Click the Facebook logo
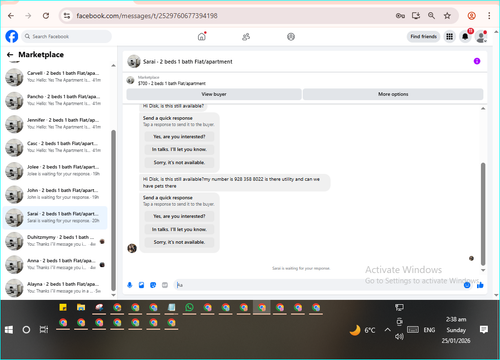Screen dimensions: 500x360 tap(12, 36)
